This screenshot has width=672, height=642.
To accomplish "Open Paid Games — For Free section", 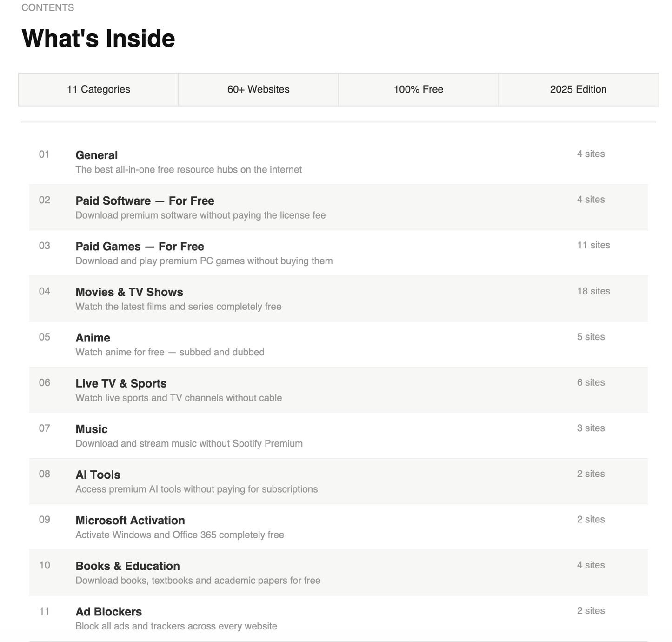I will [338, 253].
